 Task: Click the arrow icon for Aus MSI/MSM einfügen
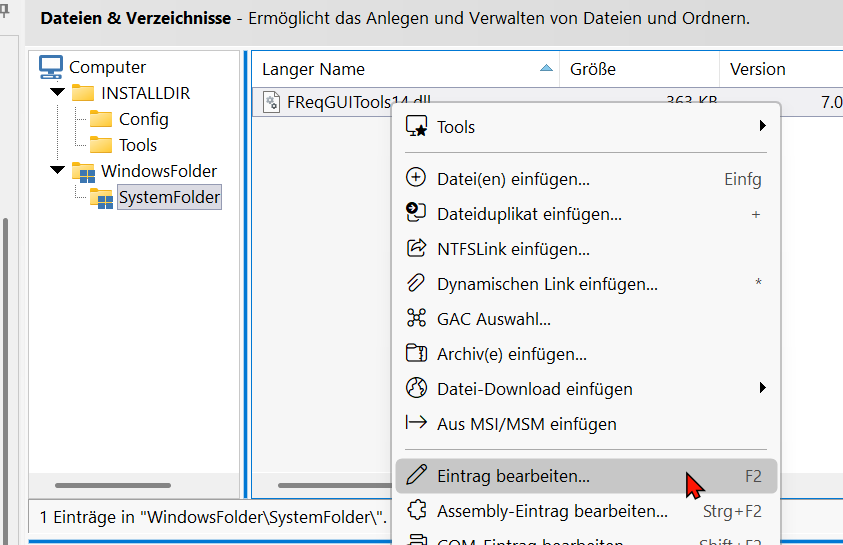coord(416,424)
